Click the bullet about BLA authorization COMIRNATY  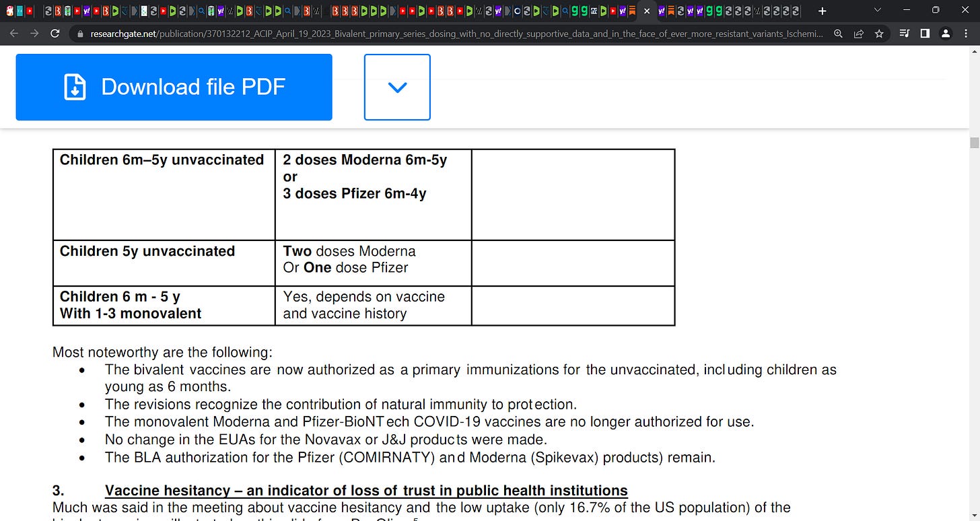[410, 457]
